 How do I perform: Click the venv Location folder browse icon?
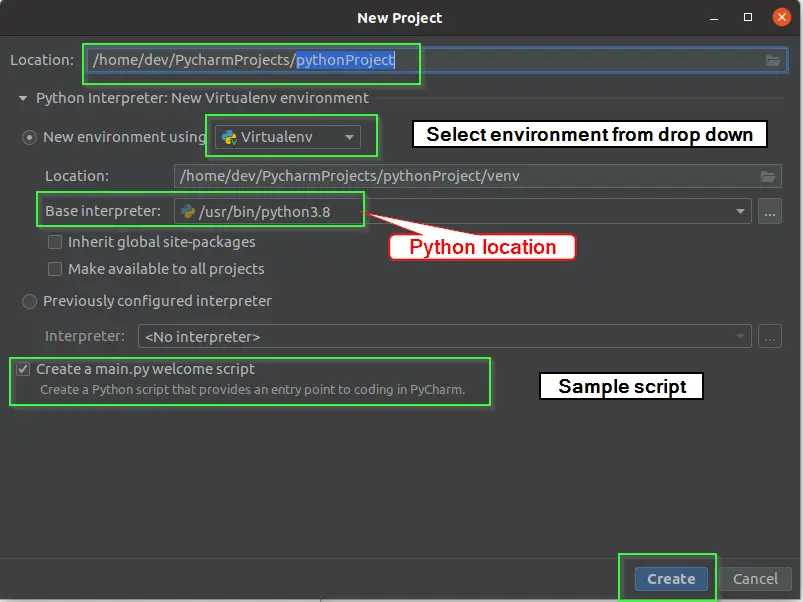point(767,177)
